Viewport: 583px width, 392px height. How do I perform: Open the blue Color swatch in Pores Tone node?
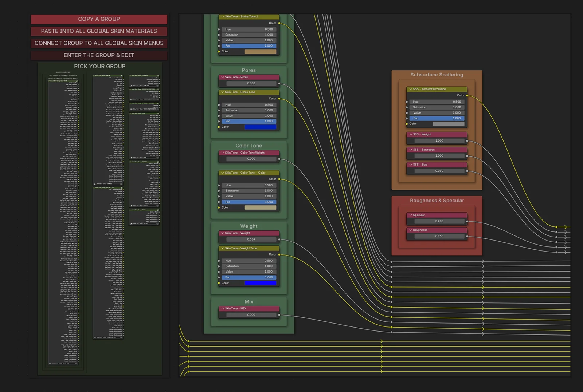pos(261,127)
